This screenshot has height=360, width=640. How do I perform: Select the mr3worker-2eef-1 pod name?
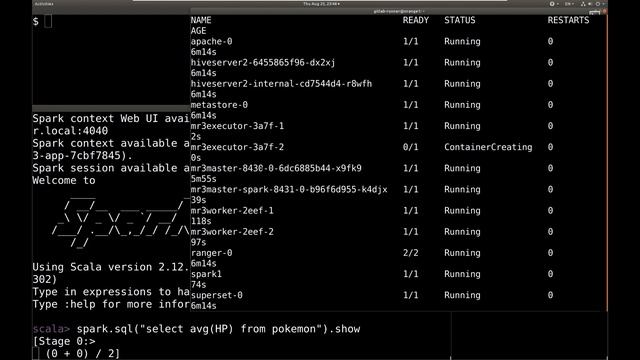click(x=232, y=211)
